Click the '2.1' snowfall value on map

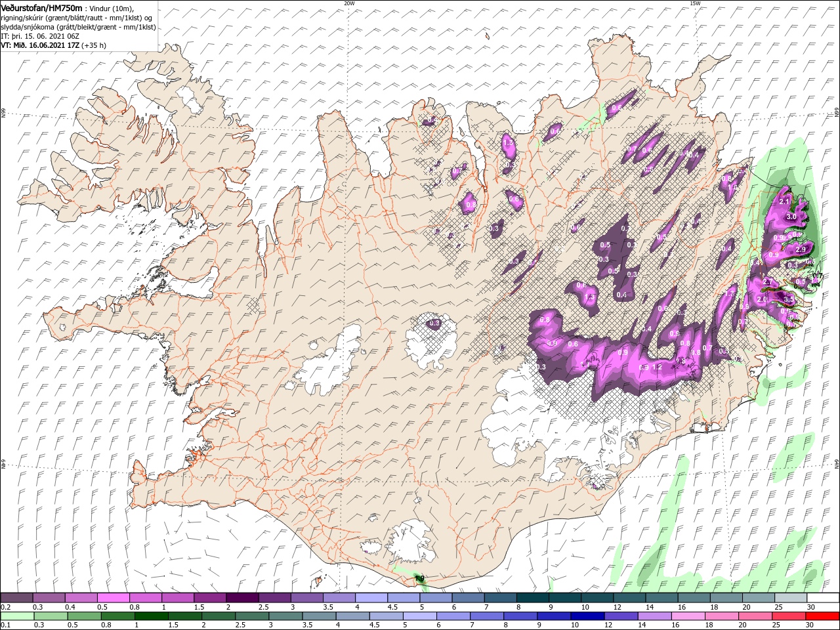pos(784,200)
